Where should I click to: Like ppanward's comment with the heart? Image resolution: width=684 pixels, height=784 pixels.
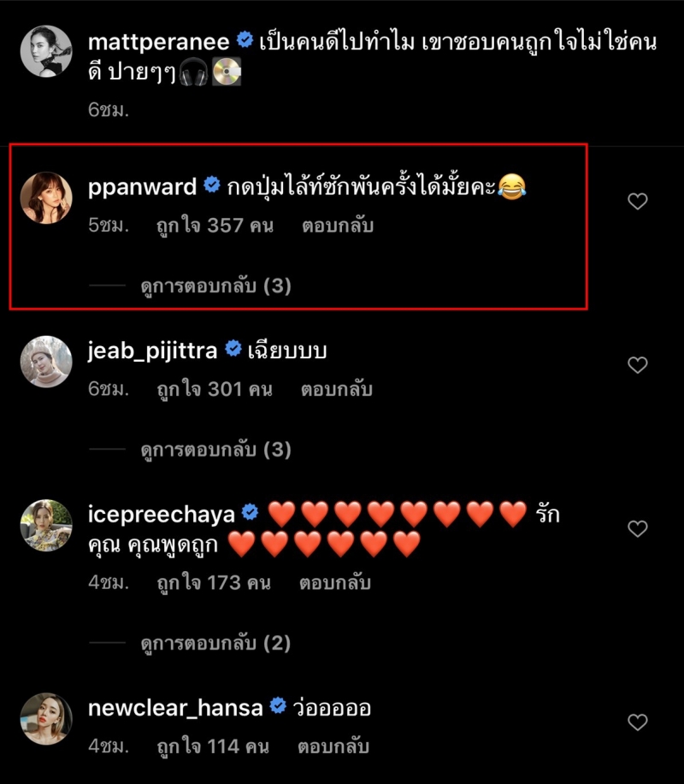(x=638, y=202)
